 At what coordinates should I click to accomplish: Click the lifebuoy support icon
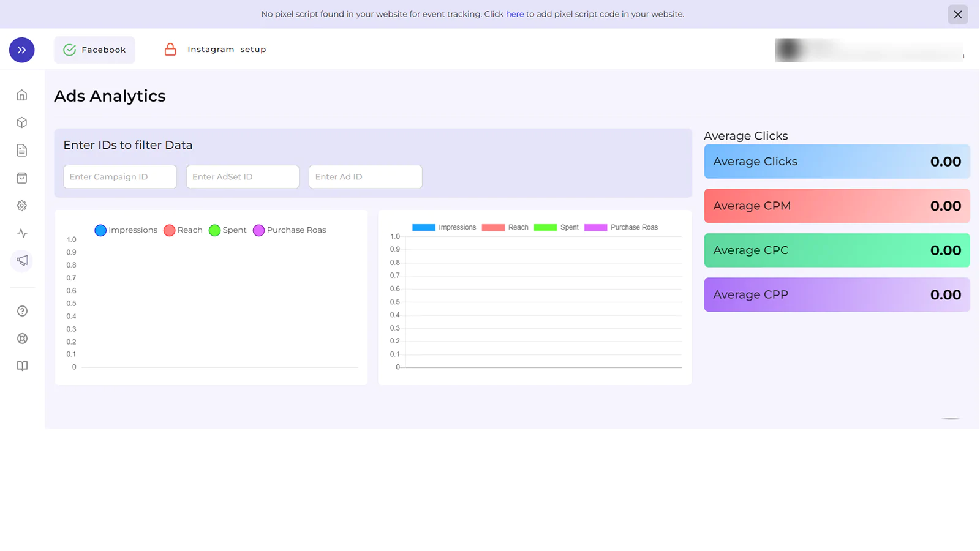click(x=22, y=339)
